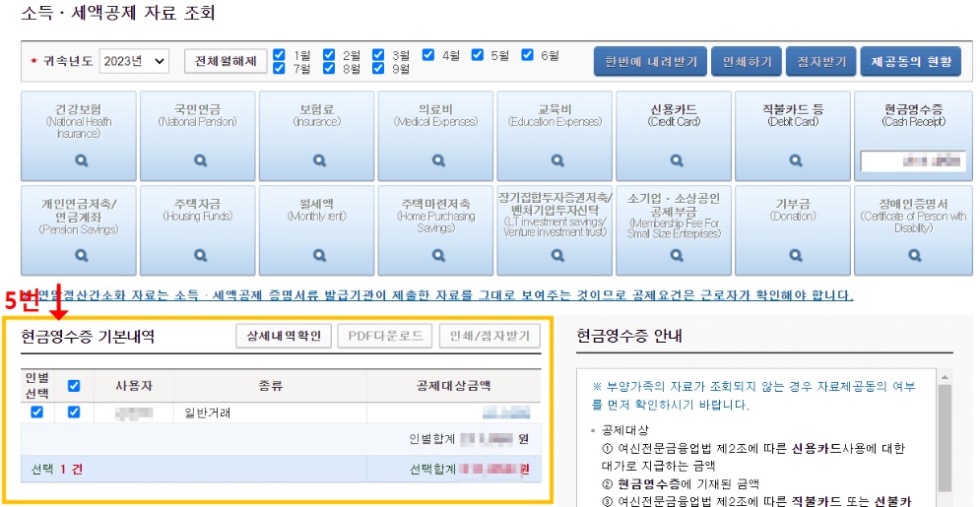The height and width of the screenshot is (507, 980).
Task: Open the 월세액 magnifier search icon
Action: [319, 255]
